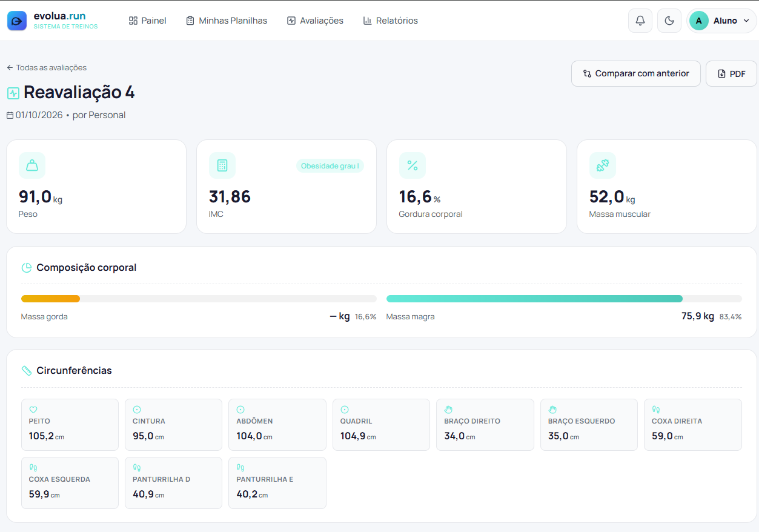Viewport: 759px width, 532px height.
Task: Click the calendar icon beside 01/10/2026
Action: (x=10, y=115)
